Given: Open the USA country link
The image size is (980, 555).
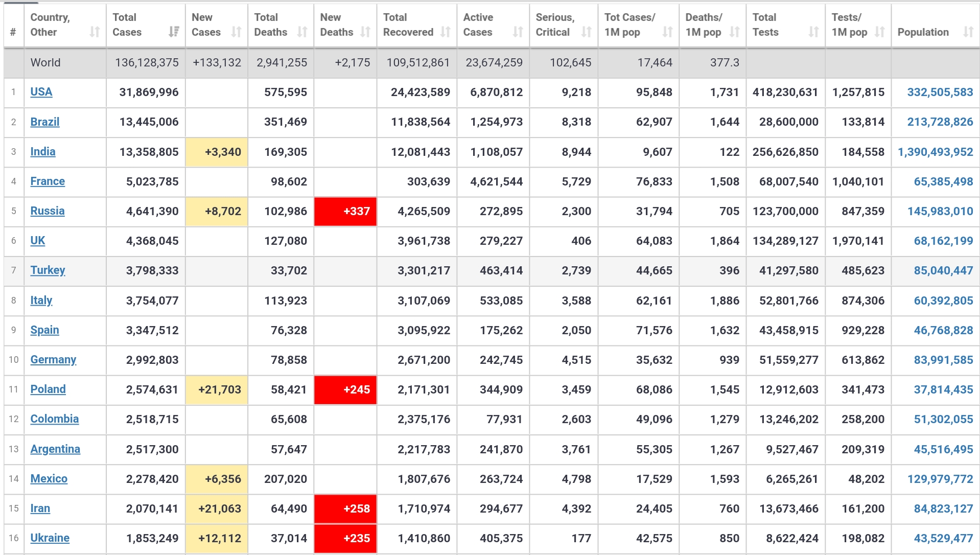Looking at the screenshot, I should tap(41, 92).
